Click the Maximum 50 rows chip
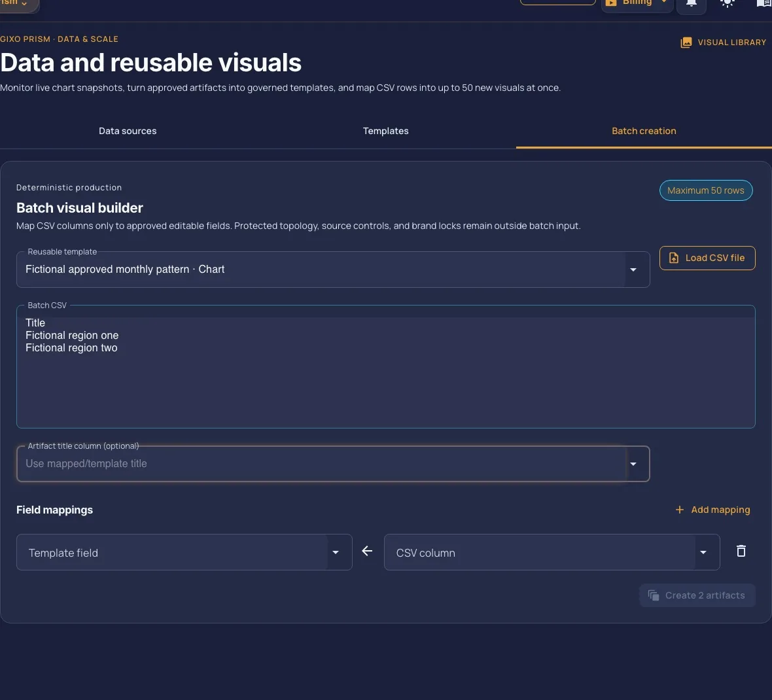 705,190
